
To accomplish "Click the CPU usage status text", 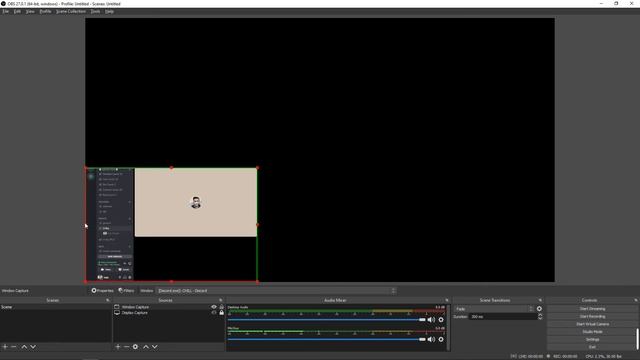I will click(604, 356).
